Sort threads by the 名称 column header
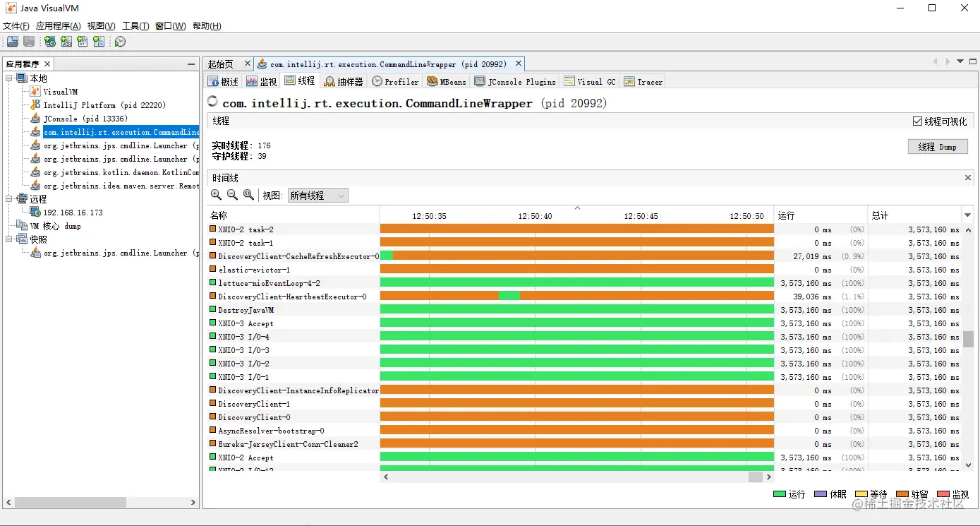 [x=293, y=215]
